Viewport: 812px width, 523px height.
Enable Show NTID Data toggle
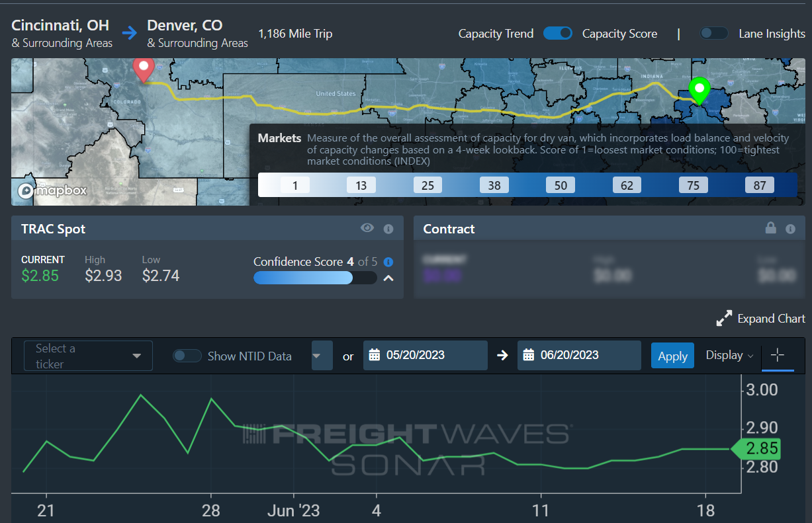coord(187,356)
